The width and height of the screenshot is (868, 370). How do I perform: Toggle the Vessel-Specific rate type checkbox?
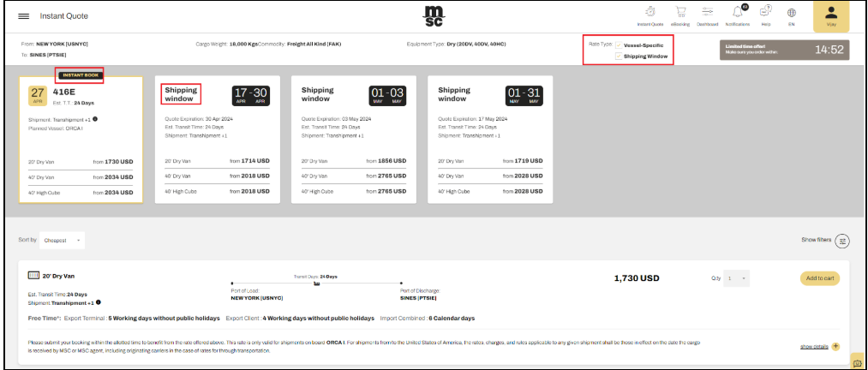(619, 45)
